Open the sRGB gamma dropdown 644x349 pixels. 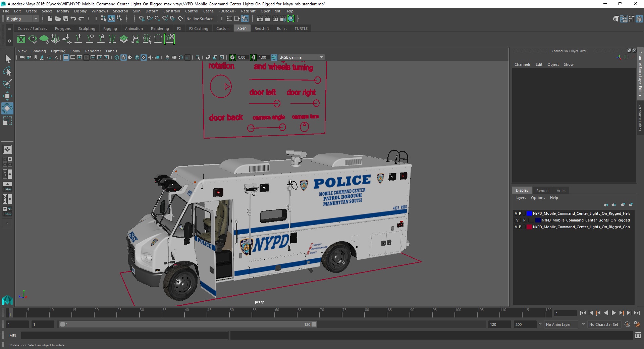click(301, 57)
